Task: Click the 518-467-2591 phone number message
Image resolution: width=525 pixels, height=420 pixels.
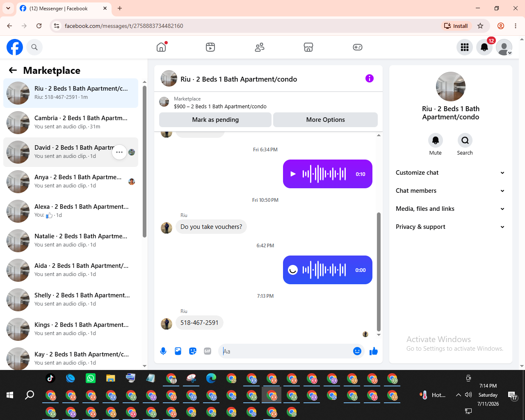Action: tap(200, 323)
